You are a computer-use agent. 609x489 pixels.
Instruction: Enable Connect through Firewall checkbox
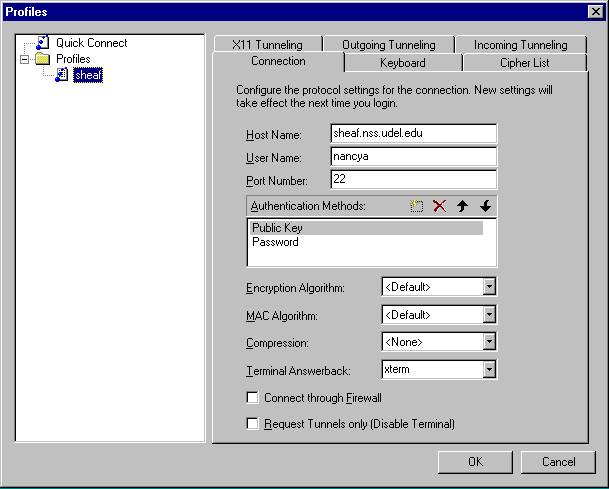point(253,398)
